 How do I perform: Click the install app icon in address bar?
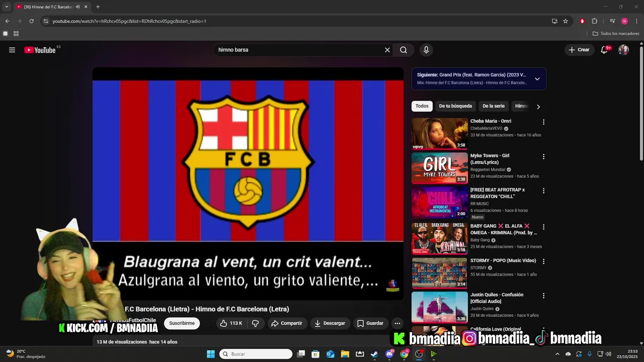(554, 21)
